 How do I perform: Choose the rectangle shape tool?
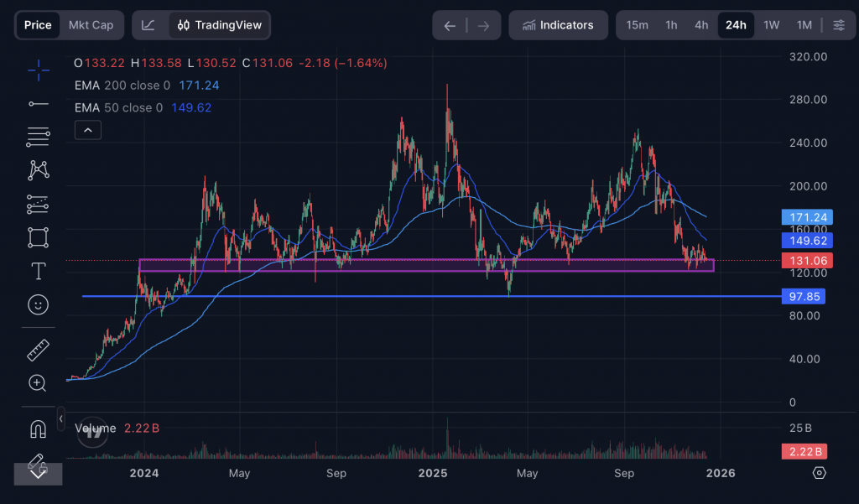38,237
